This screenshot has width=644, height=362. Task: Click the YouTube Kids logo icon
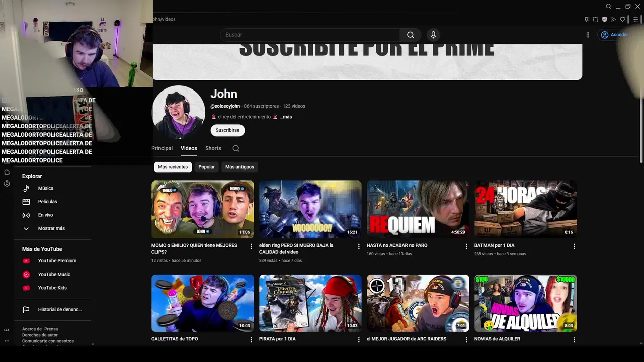pos(26,288)
